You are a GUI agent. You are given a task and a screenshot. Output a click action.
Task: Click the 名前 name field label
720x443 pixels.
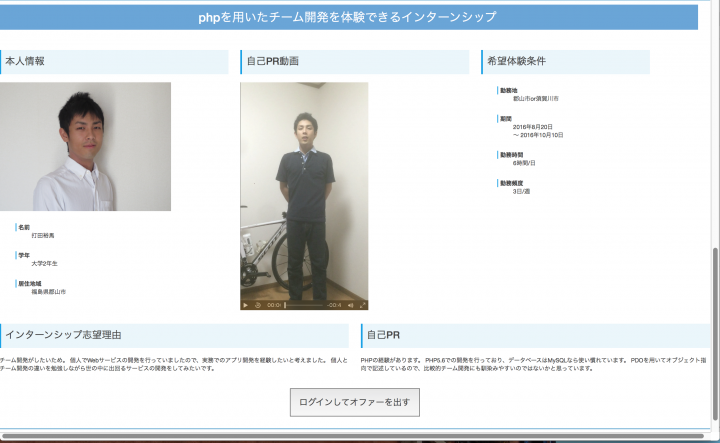click(24, 227)
